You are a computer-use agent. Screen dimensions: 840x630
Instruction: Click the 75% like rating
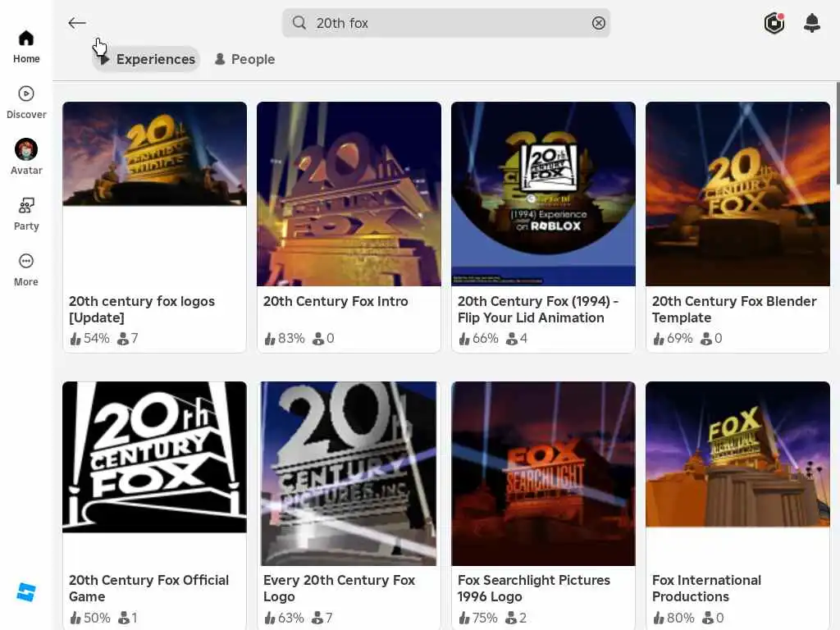(478, 618)
